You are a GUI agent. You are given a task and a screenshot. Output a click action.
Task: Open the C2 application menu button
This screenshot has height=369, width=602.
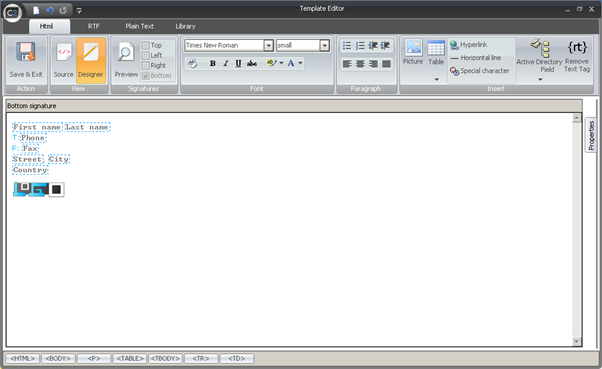(12, 12)
